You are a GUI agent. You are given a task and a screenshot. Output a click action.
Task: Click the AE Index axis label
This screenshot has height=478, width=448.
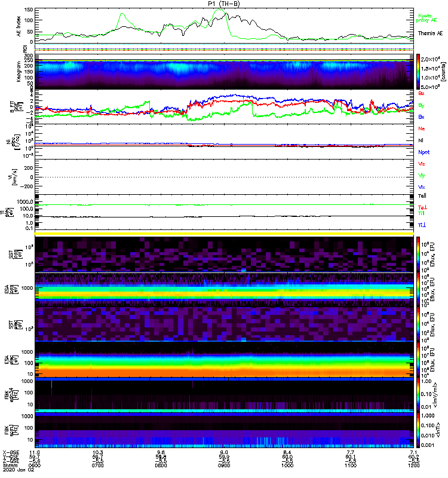tap(19, 26)
